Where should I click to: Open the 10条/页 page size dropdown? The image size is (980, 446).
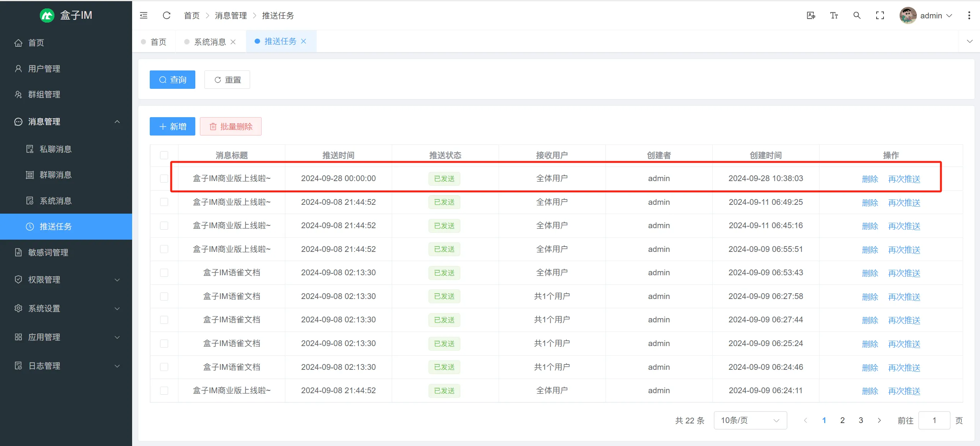[x=750, y=420]
